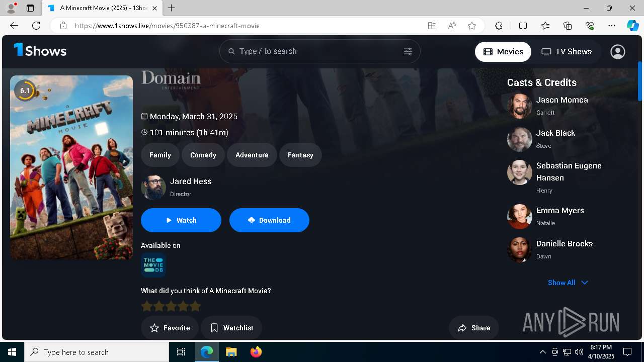Select the Comedy genre tag

point(203,155)
